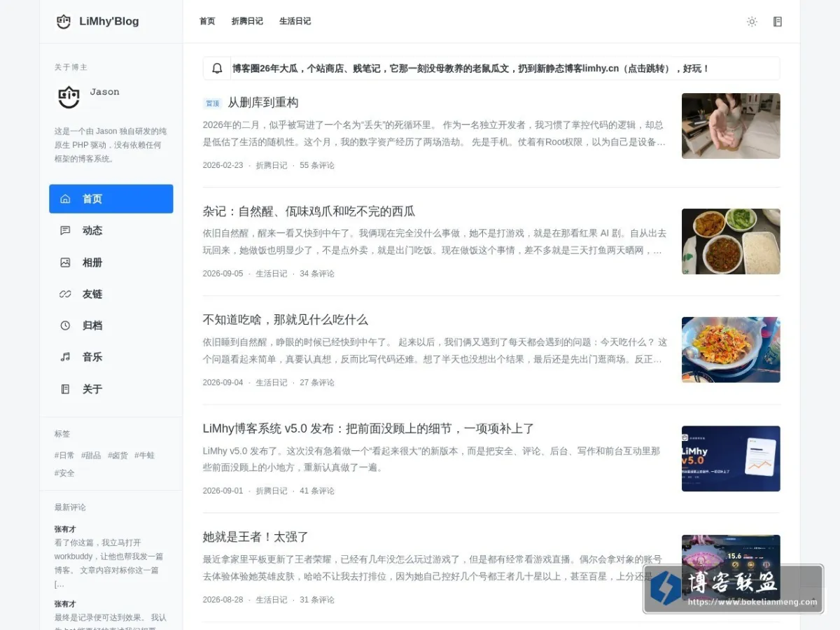Viewport: 840px width, 630px height.
Task: Select 动态 in the sidebar menu
Action: point(111,230)
